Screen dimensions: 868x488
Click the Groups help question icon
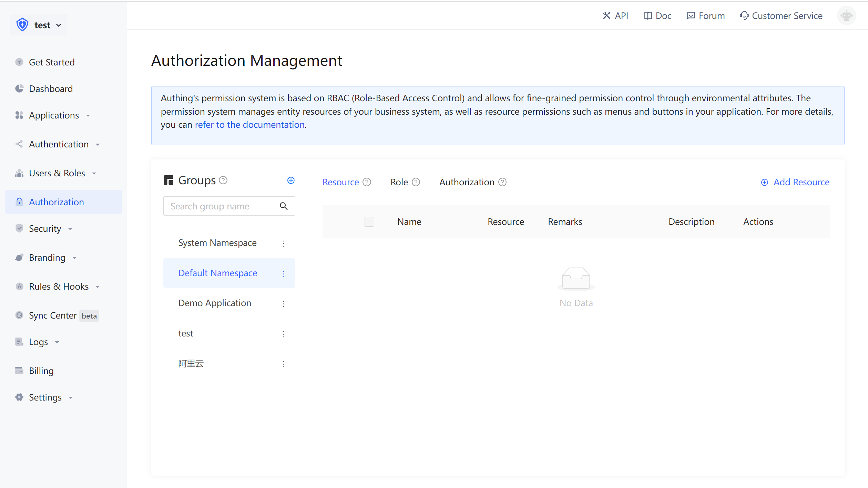tap(223, 180)
